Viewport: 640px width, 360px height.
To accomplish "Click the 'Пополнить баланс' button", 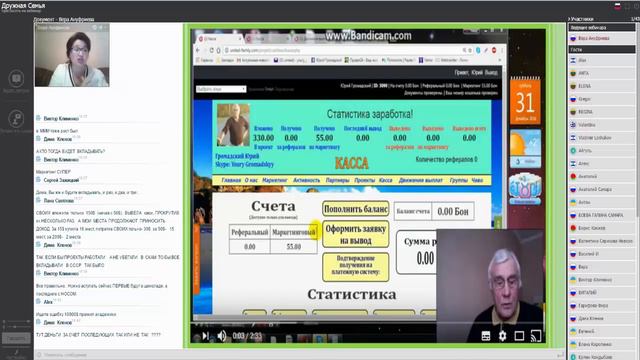I will [356, 209].
